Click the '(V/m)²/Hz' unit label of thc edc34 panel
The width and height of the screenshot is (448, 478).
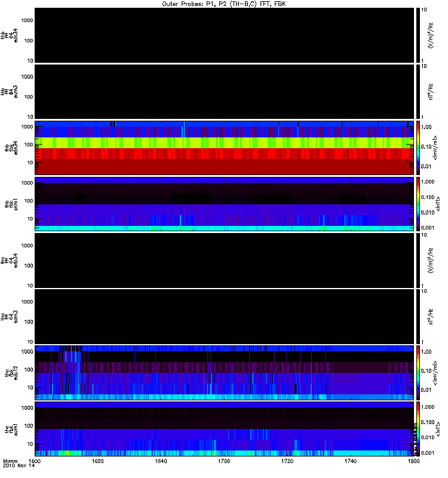(431, 261)
